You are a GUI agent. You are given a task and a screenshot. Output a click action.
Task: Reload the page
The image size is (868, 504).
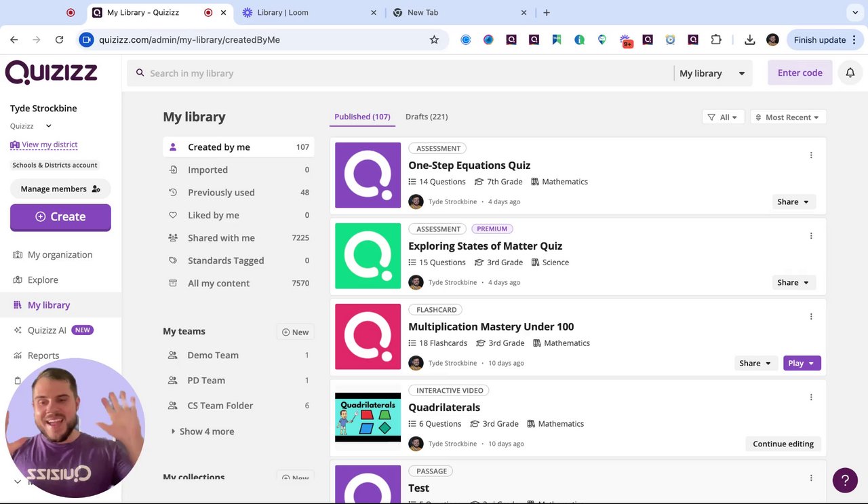pos(59,40)
